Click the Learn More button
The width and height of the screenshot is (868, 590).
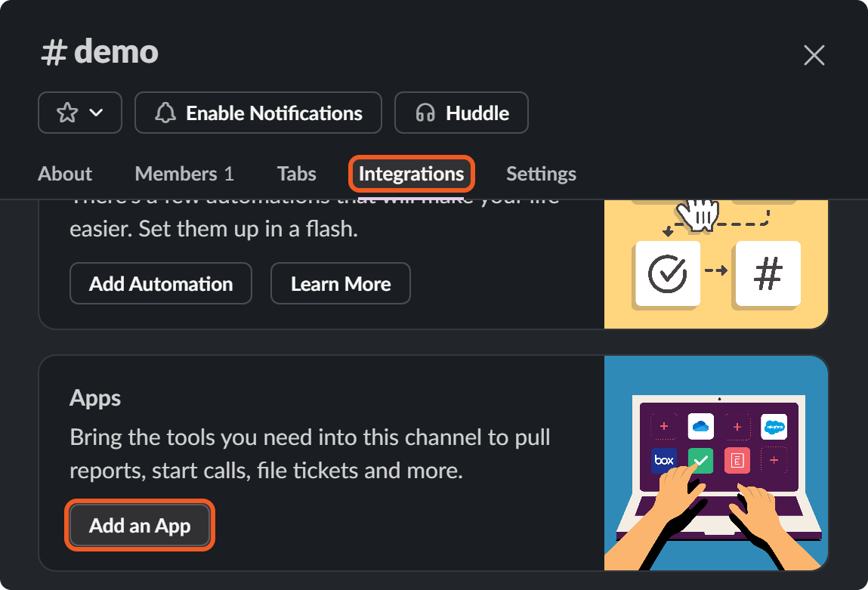[341, 284]
